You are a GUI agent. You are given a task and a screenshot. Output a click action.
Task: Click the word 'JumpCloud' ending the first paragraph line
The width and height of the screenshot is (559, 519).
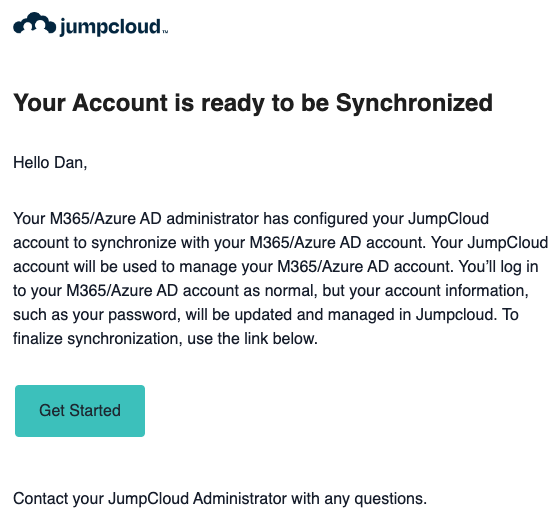[448, 219]
